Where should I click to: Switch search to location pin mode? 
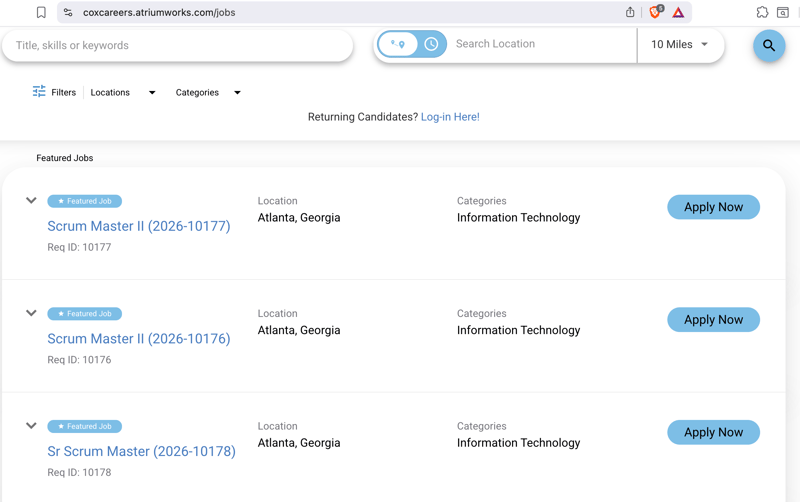(x=399, y=44)
